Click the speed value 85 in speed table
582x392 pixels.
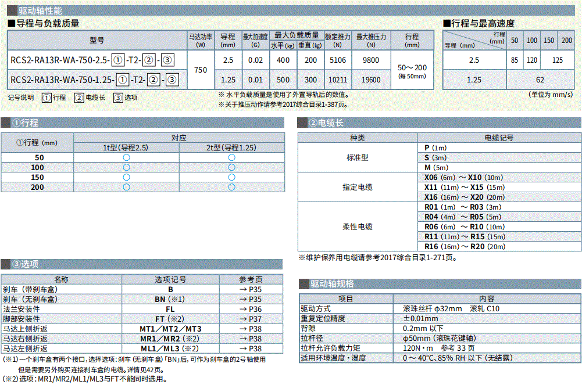tap(515, 60)
